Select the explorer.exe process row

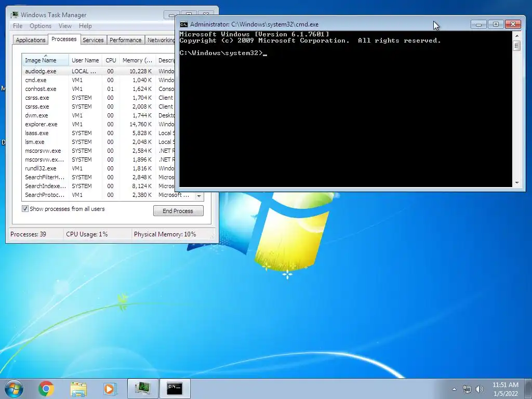pyautogui.click(x=98, y=124)
